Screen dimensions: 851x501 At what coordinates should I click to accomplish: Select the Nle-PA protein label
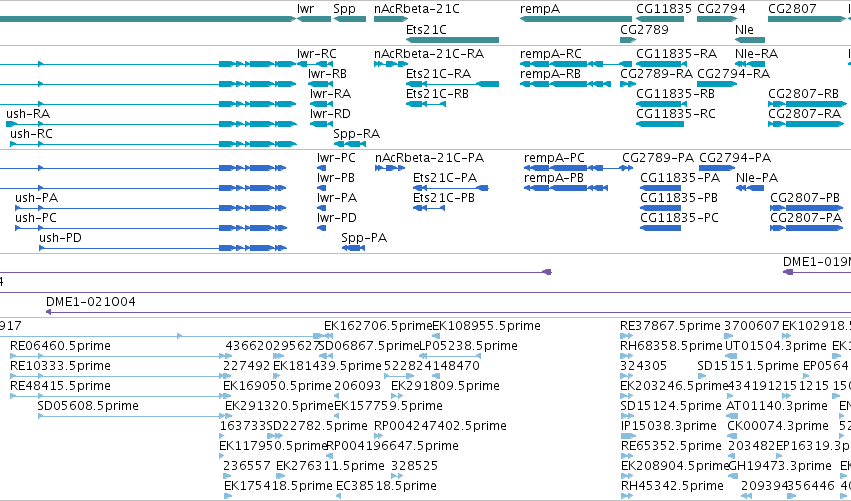coord(757,178)
